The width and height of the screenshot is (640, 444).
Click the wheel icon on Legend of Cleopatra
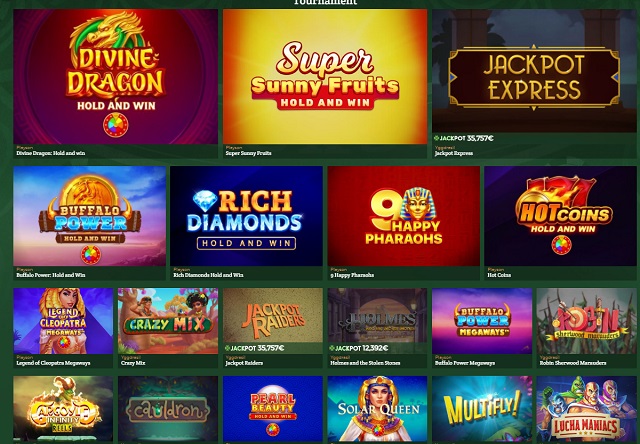coord(63,343)
